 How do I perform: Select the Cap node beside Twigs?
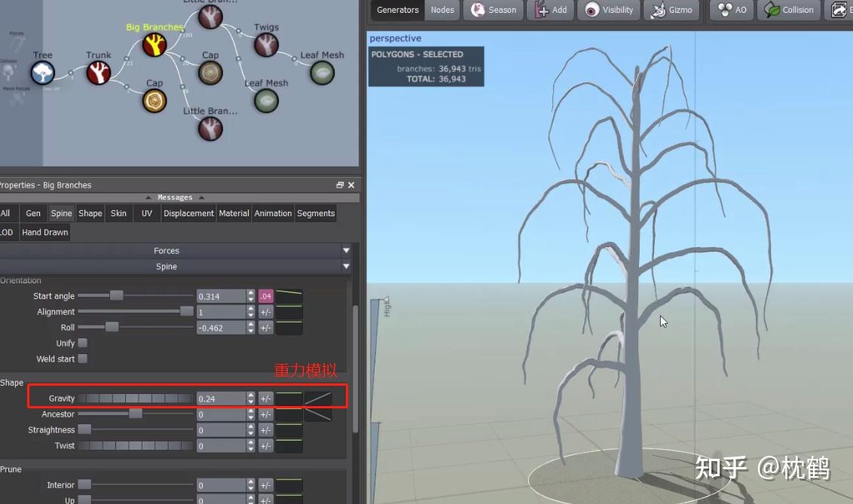click(x=210, y=72)
